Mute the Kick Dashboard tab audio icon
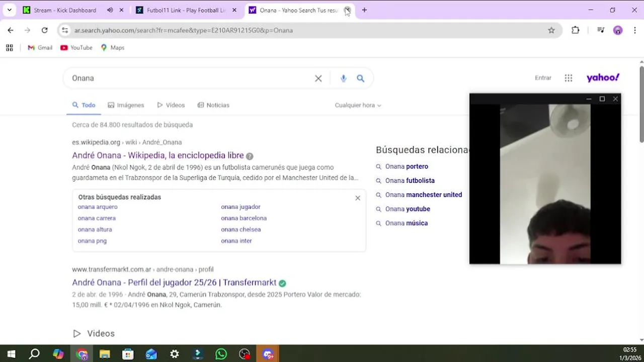 pos(110,10)
